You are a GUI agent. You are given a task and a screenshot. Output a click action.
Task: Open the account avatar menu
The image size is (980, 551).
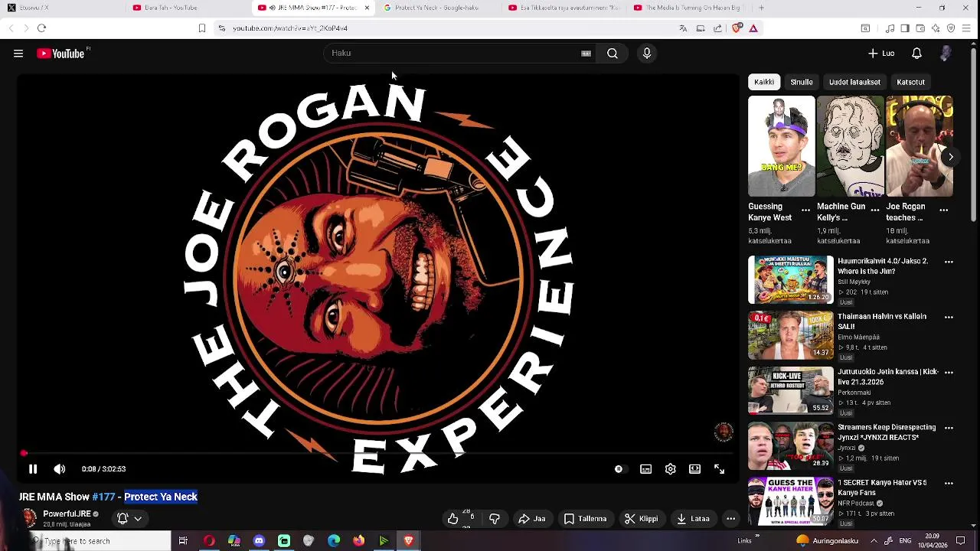pos(946,53)
